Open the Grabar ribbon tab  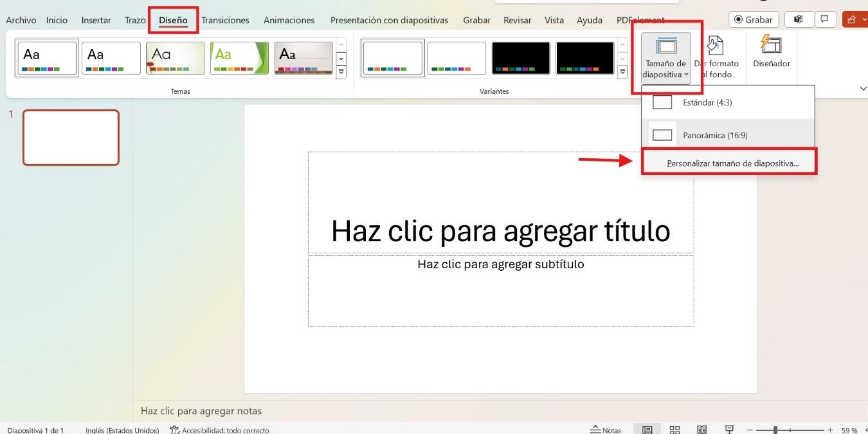(x=476, y=20)
